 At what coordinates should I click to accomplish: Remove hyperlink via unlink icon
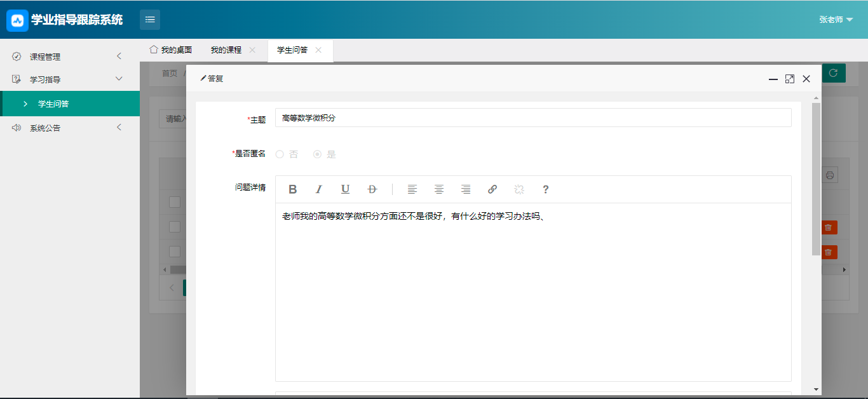click(519, 189)
